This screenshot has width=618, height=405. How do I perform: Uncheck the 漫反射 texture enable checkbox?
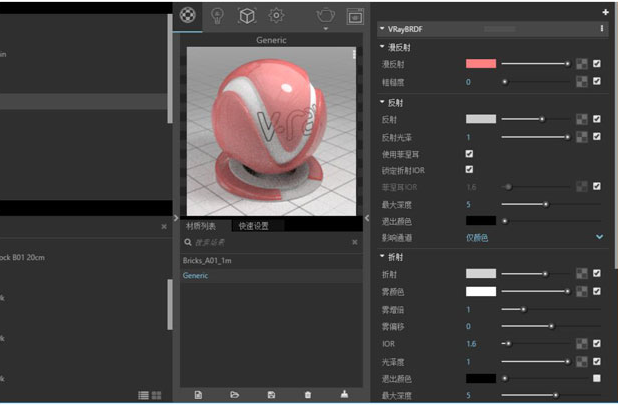tap(597, 64)
